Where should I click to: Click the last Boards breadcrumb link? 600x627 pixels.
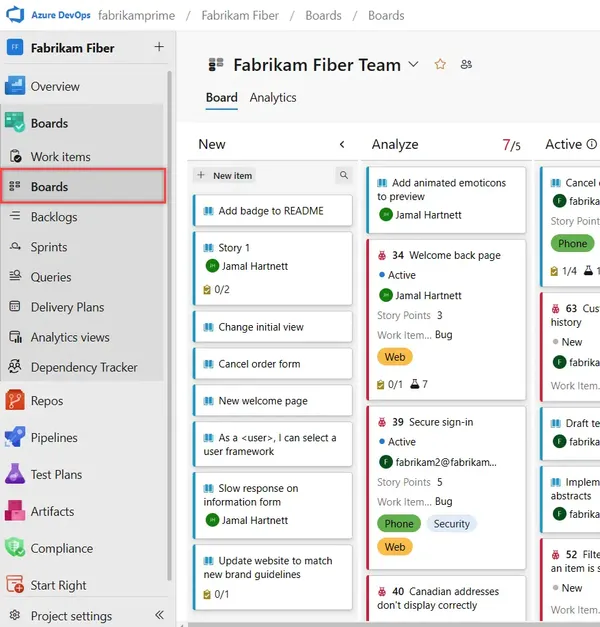click(x=386, y=15)
